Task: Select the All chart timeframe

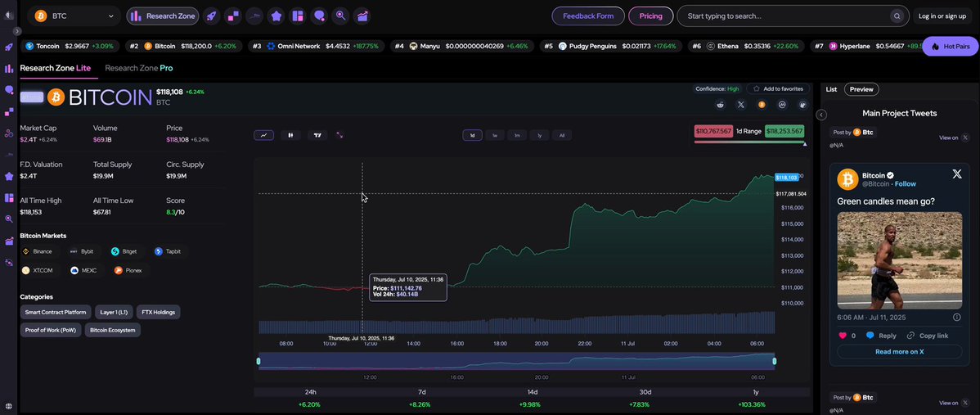Action: tap(562, 135)
